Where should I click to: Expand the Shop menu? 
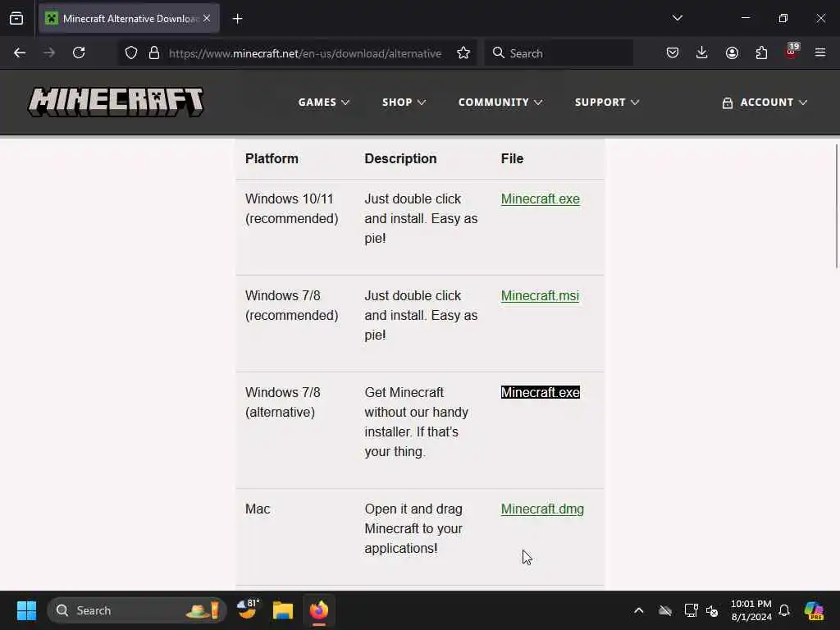coord(404,103)
